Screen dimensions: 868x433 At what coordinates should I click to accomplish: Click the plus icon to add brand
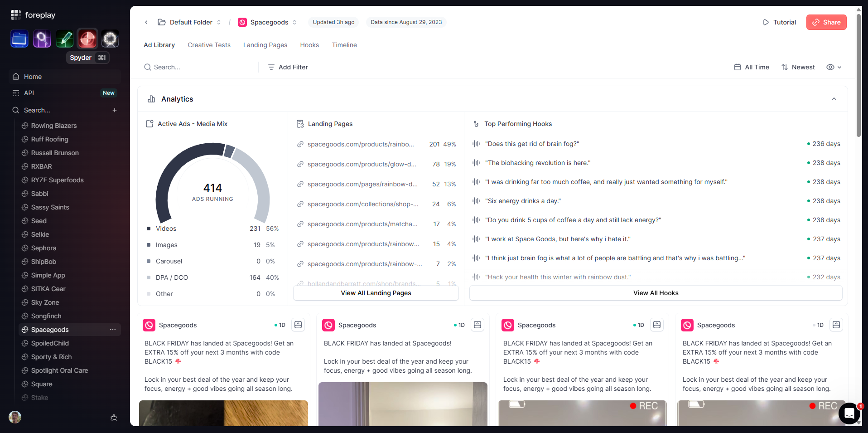115,110
